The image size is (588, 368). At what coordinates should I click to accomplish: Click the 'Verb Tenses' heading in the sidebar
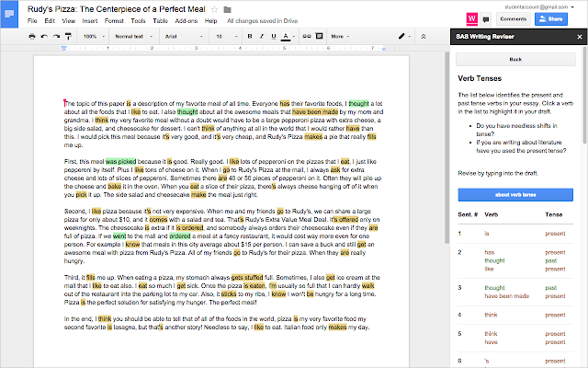point(480,78)
